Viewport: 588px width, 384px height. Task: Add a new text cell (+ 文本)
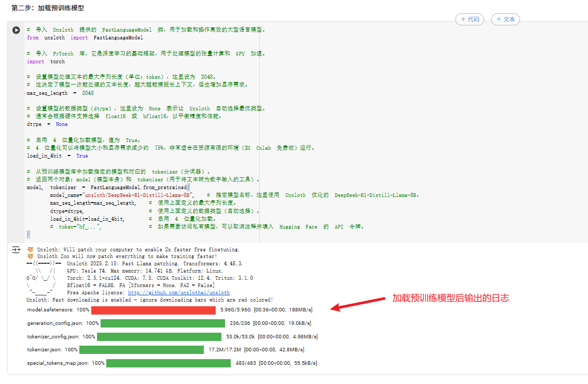tap(505, 19)
